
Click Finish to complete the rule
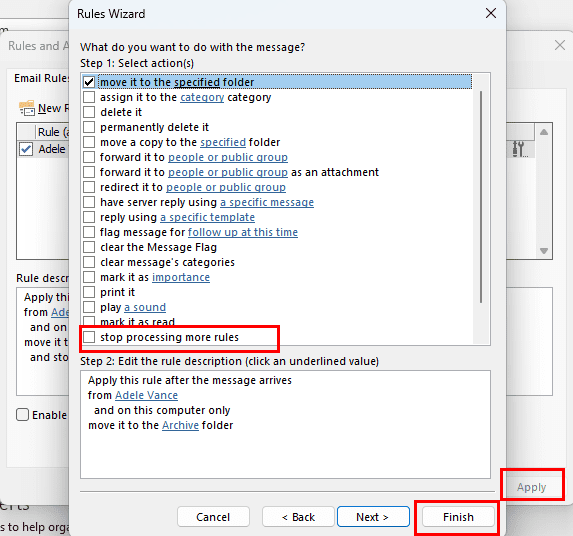(x=458, y=517)
